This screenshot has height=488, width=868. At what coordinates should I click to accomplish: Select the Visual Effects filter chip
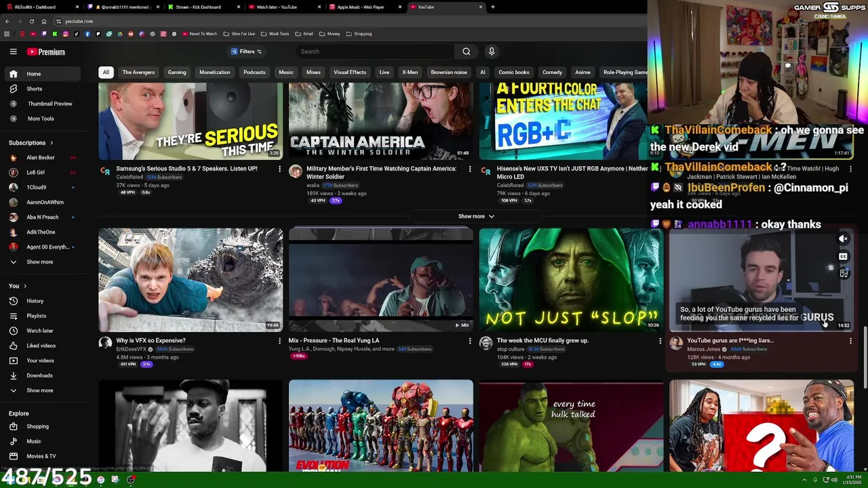click(350, 73)
